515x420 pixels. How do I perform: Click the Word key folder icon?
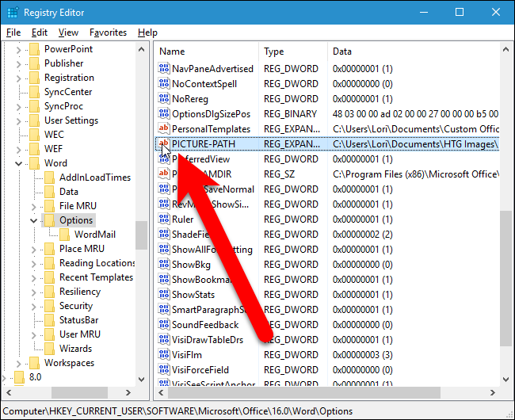click(35, 163)
